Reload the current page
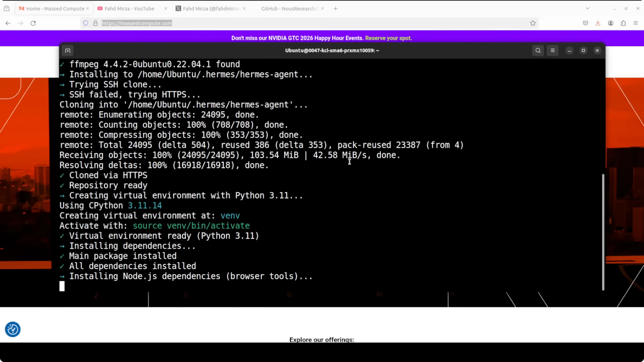 pos(33,23)
